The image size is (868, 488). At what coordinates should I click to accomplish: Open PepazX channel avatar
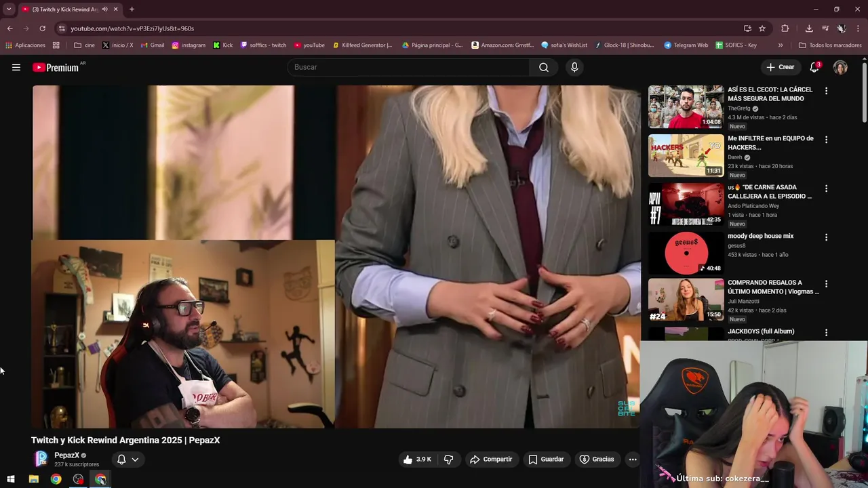click(41, 459)
